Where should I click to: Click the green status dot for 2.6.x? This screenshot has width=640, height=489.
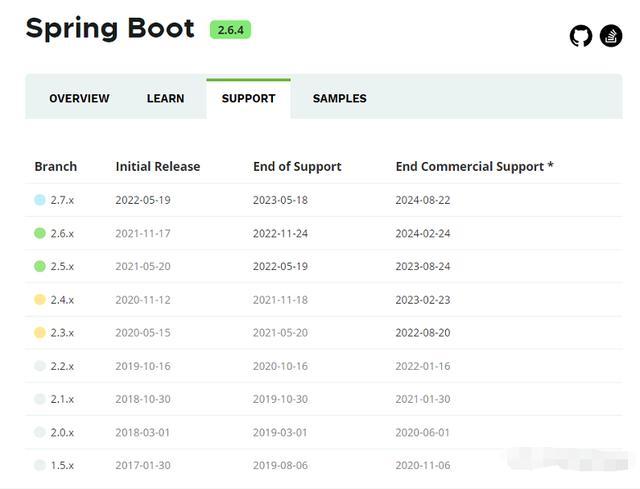coord(40,233)
